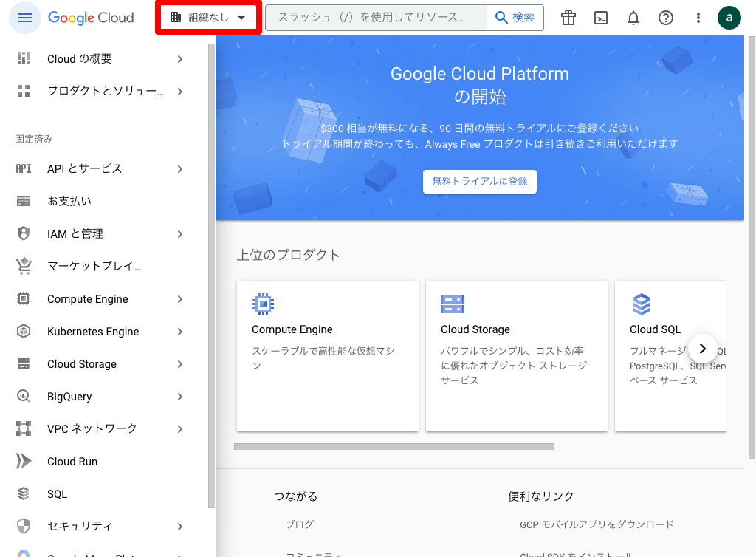The width and height of the screenshot is (756, 557).
Task: Open the 組織なし organization selector
Action: click(x=207, y=17)
